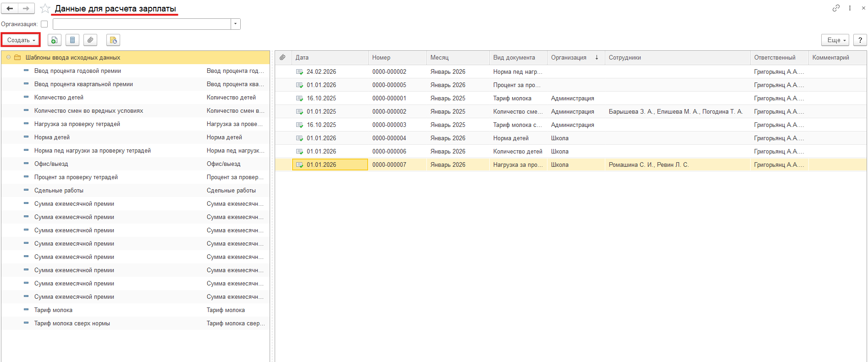This screenshot has width=868, height=362.
Task: Select the Шаблоны ввода исходных данных root row
Action: click(x=136, y=58)
